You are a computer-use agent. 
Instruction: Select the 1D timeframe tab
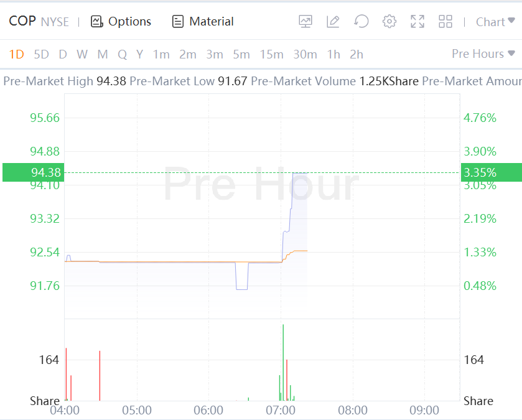pos(16,55)
